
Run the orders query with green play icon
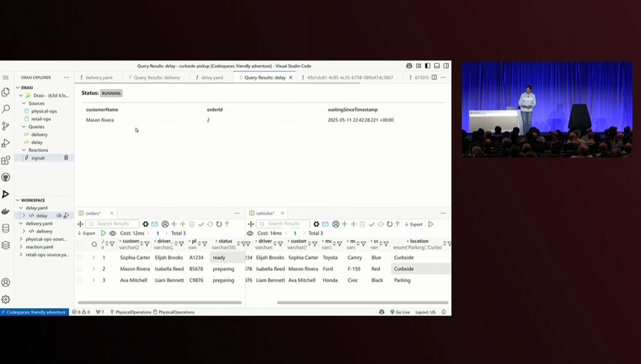(104, 233)
